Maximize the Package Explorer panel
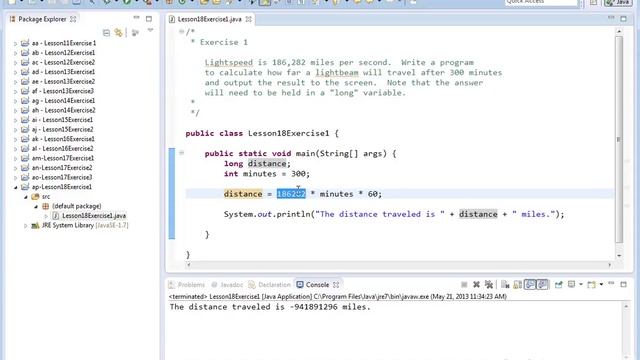 pos(149,19)
